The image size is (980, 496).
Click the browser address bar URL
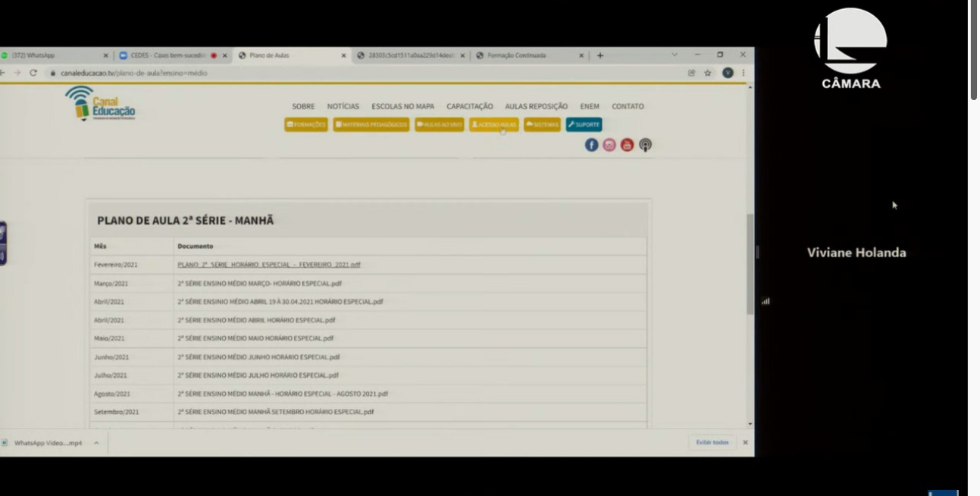(134, 73)
